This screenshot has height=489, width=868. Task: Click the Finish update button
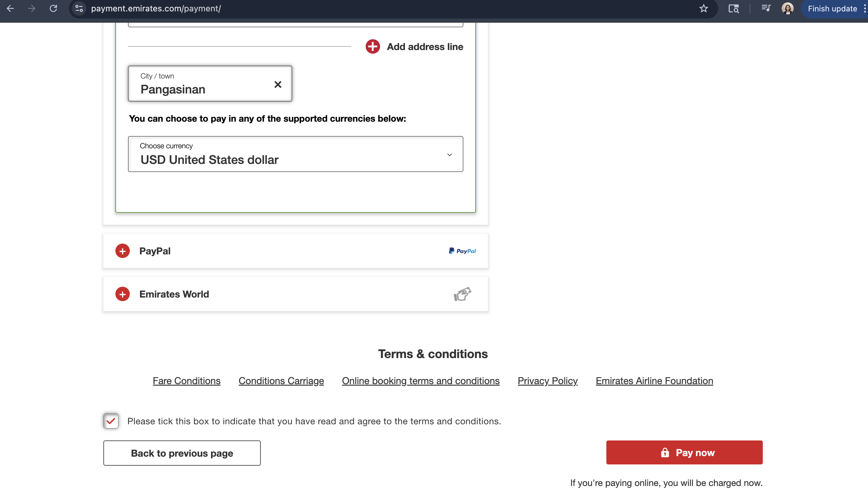tap(832, 8)
